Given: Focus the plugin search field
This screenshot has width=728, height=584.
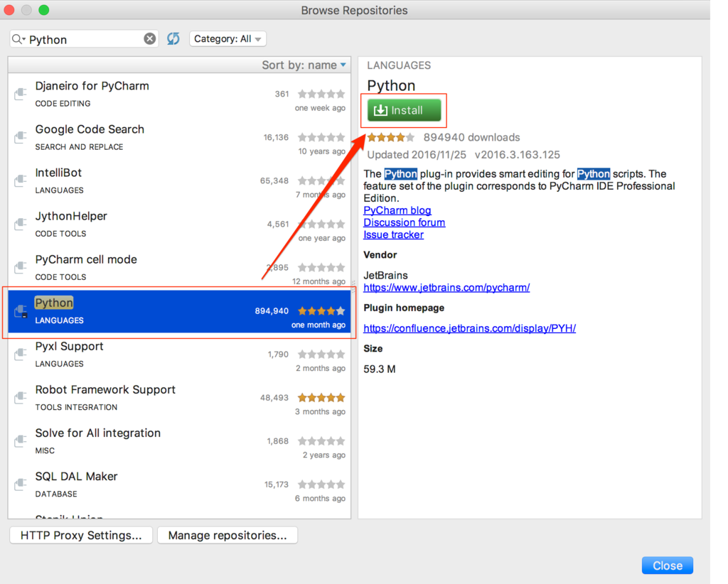Looking at the screenshot, I should pos(85,39).
